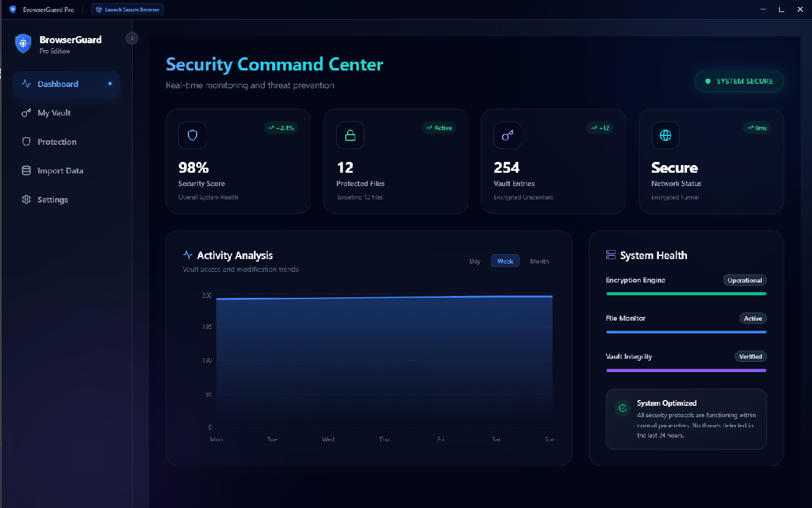Screen dimensions: 812x508
Task: Open Settings in the sidebar
Action: click(x=52, y=200)
